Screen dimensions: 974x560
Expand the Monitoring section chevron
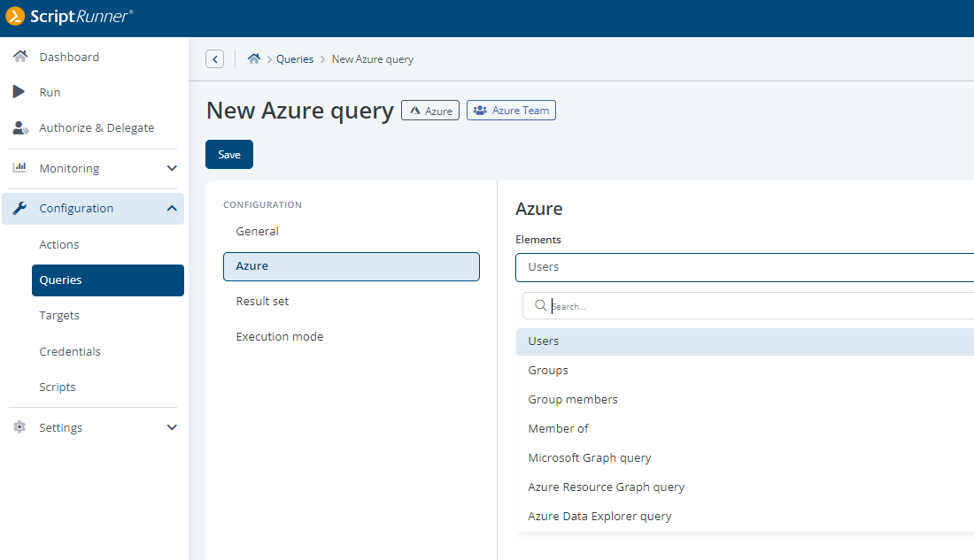(172, 168)
